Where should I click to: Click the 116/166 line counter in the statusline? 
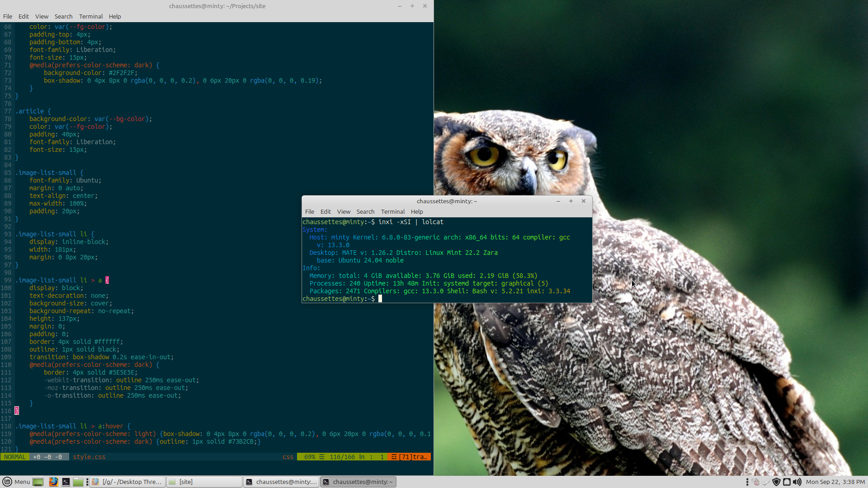[342, 457]
